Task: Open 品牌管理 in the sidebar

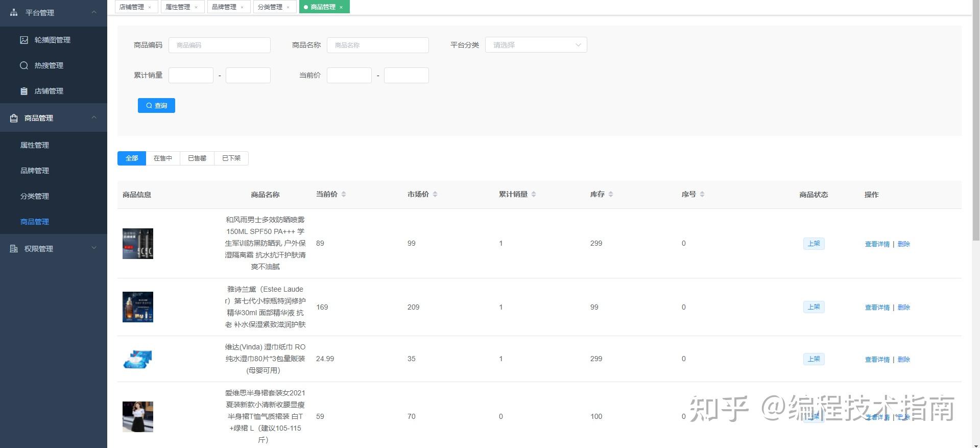Action: pos(54,171)
